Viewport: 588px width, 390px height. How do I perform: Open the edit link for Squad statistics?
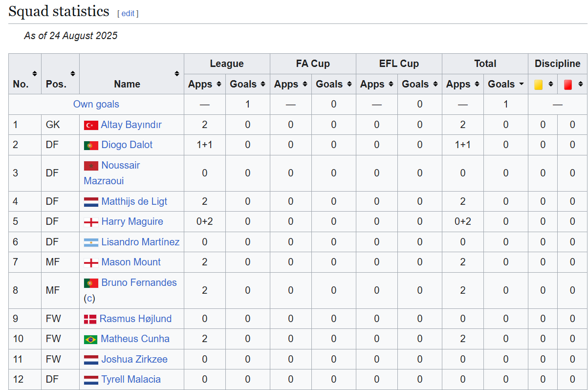coord(128,14)
